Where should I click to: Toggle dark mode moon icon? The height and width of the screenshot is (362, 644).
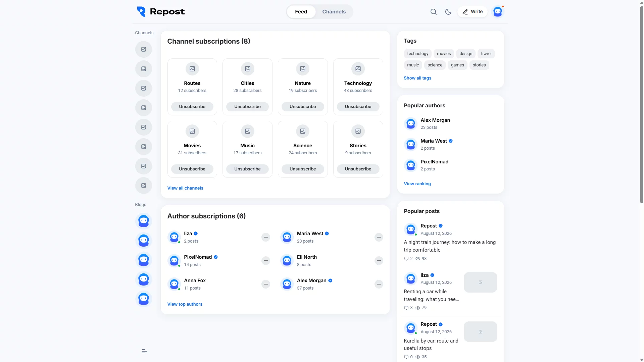pos(448,12)
